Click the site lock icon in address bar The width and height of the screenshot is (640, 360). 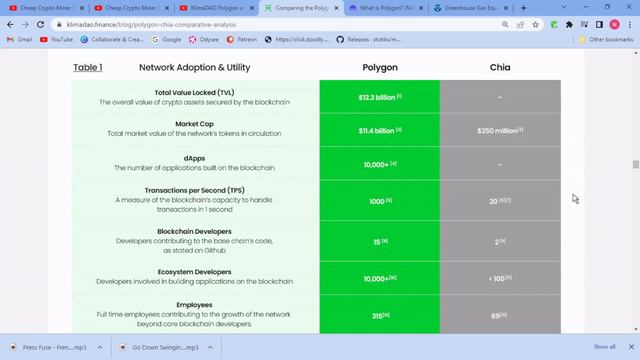[59, 25]
